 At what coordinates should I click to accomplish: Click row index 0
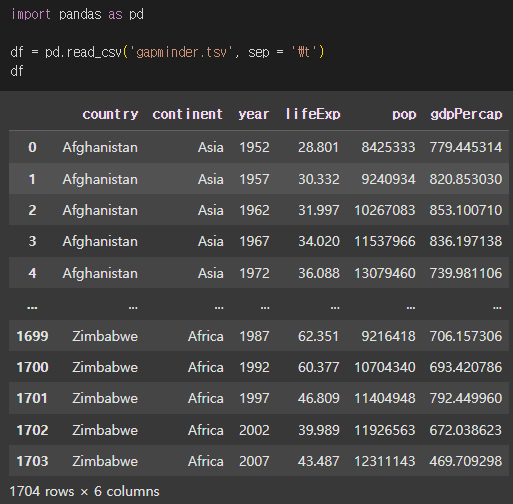click(x=32, y=147)
